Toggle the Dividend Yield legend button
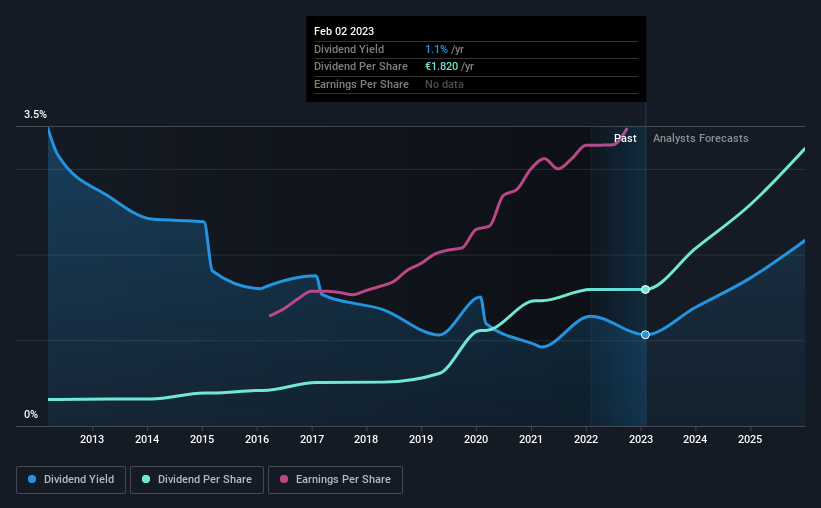Viewport: 821px width, 508px height. click(71, 480)
